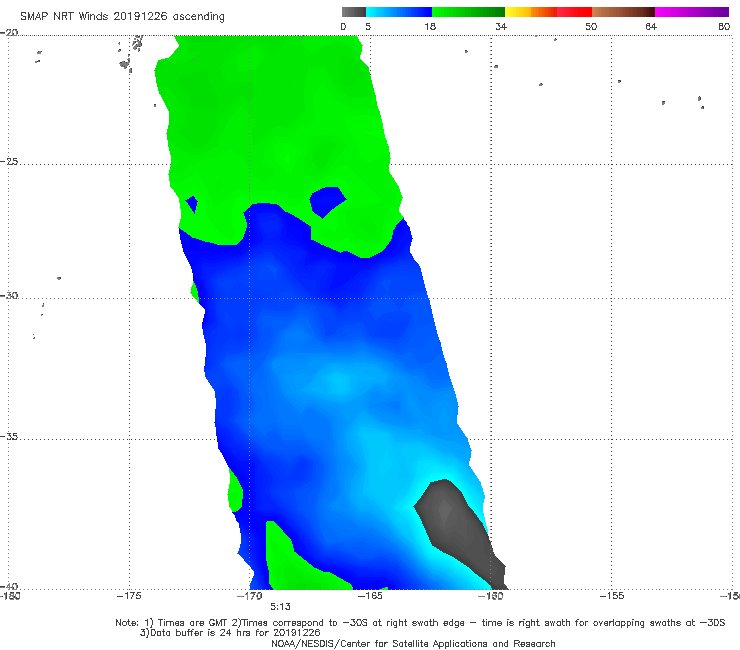
Task: Click the longitude label '-165'
Action: click(x=370, y=596)
